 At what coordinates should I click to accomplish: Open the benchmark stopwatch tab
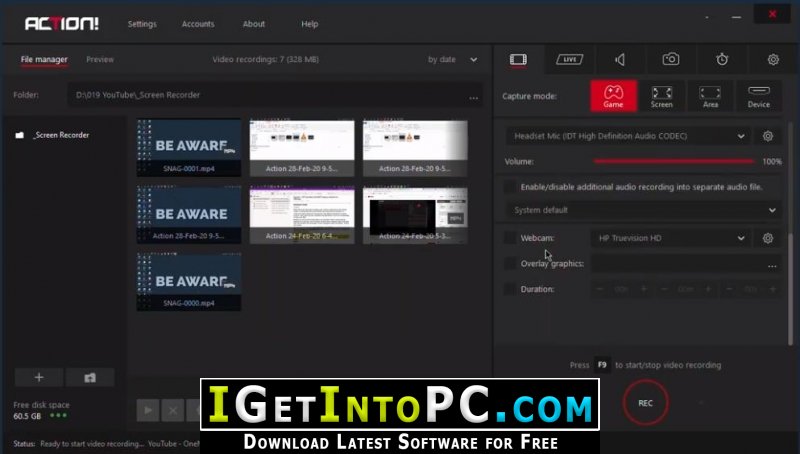tap(722, 59)
